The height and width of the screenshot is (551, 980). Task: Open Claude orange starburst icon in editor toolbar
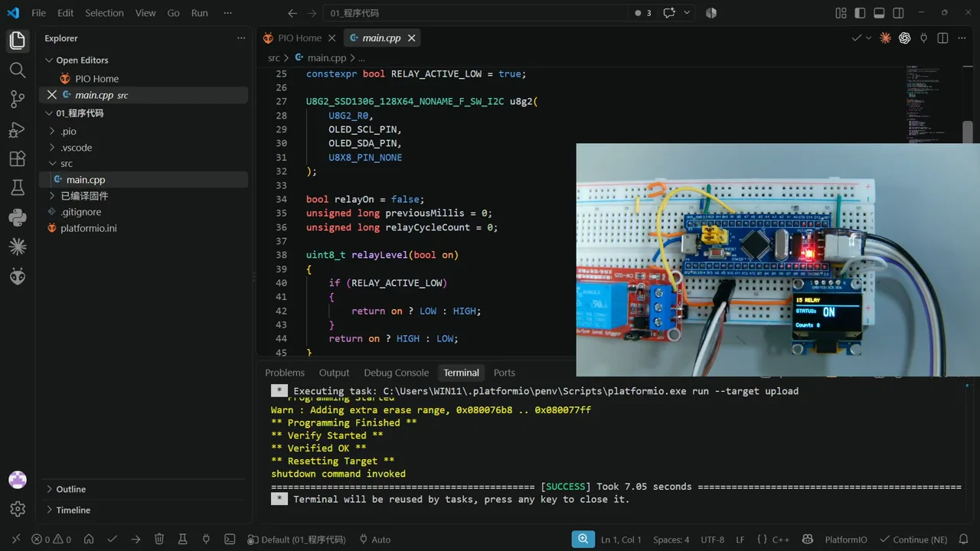885,38
